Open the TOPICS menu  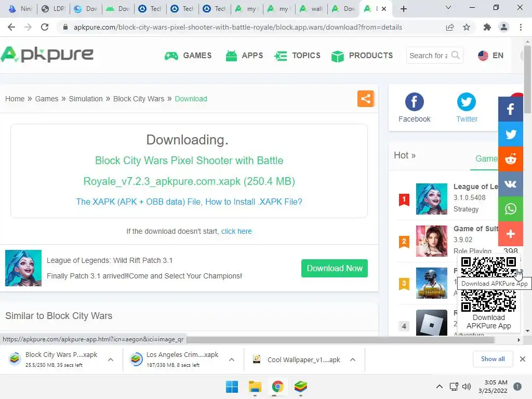click(x=297, y=55)
